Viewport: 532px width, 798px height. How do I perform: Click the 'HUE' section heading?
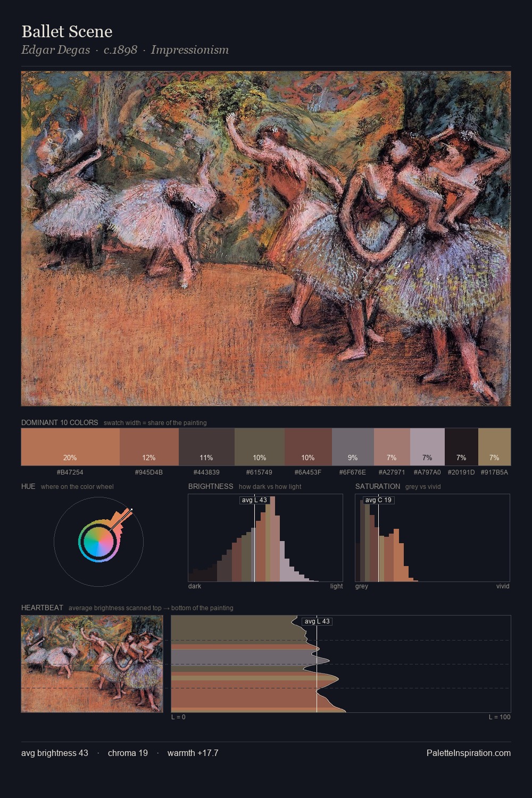[x=28, y=486]
